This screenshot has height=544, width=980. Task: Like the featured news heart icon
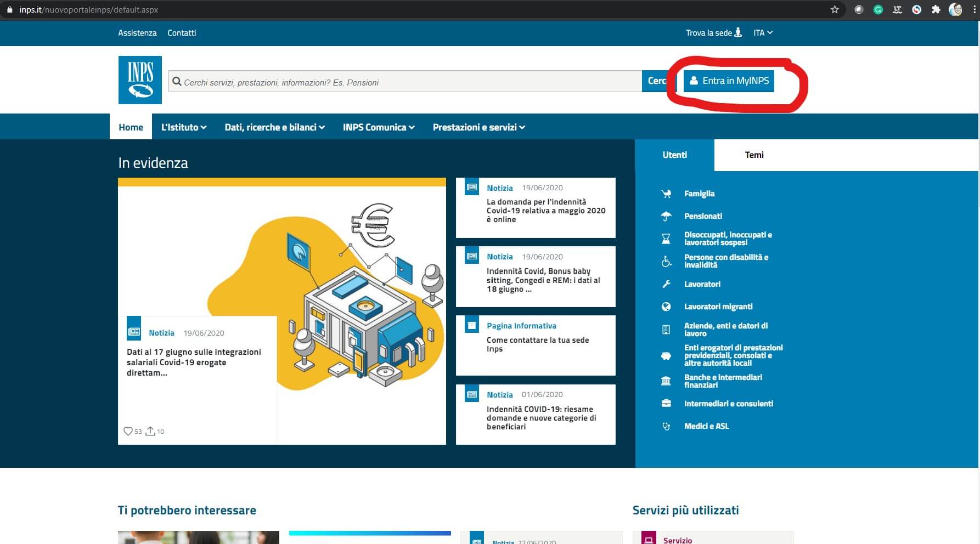[128, 431]
